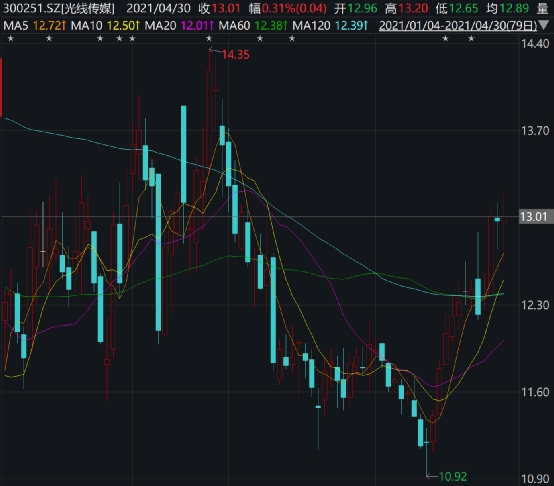Click the low price 12.65 value

tap(464, 8)
